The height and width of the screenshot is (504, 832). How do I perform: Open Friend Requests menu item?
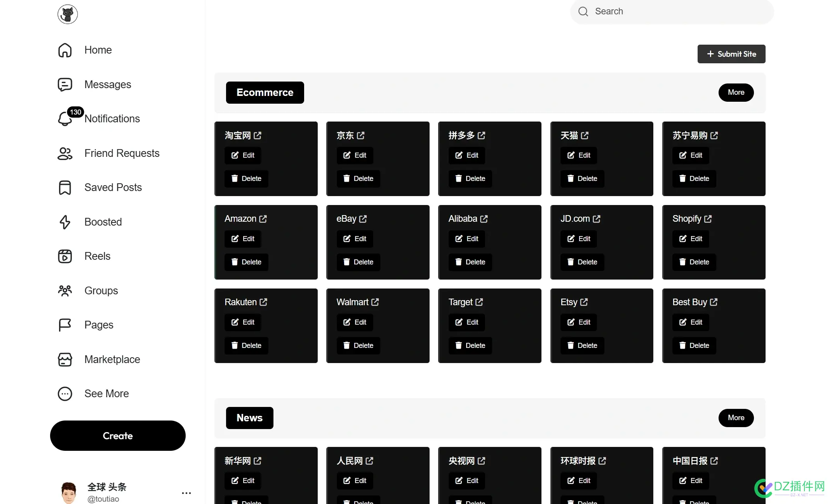coord(122,153)
